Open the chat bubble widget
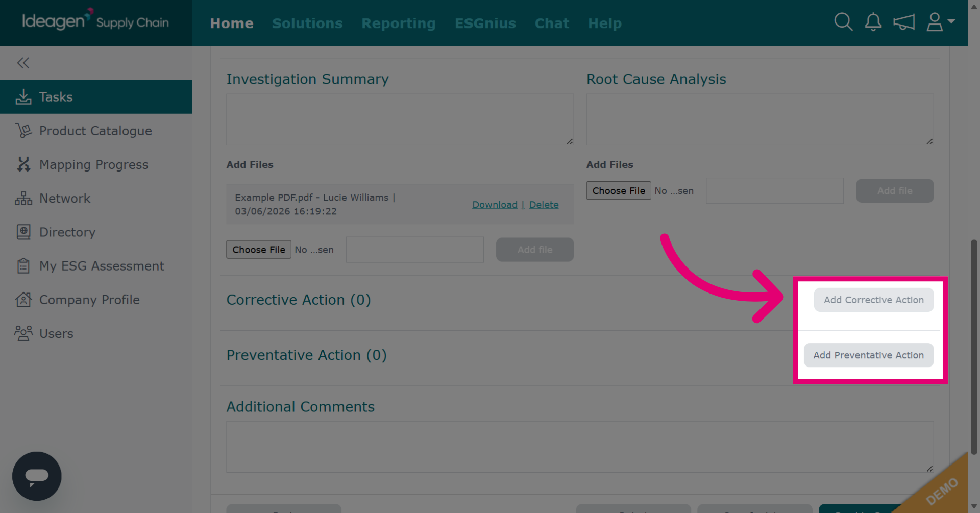Viewport: 980px width, 513px height. pos(37,476)
